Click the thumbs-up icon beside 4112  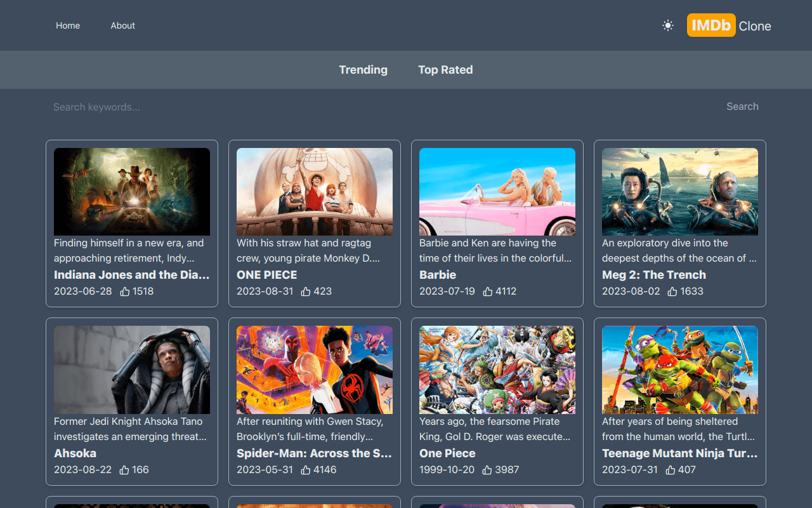[488, 291]
